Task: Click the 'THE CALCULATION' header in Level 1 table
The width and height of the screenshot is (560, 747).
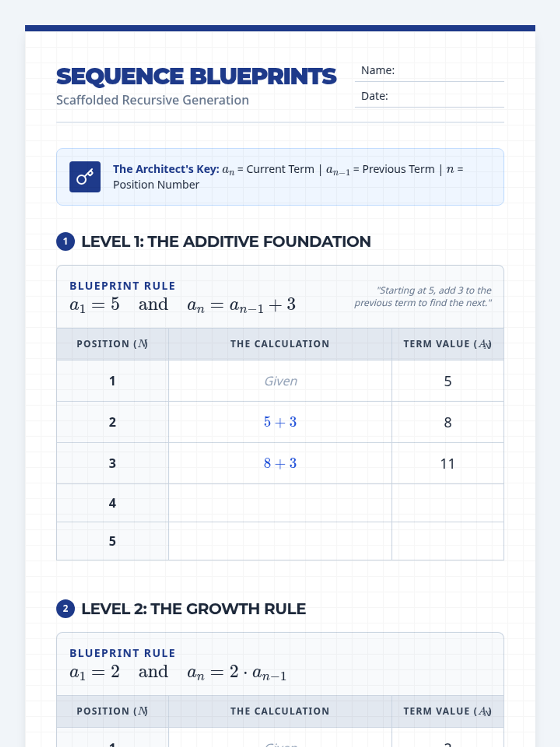Action: (x=280, y=344)
